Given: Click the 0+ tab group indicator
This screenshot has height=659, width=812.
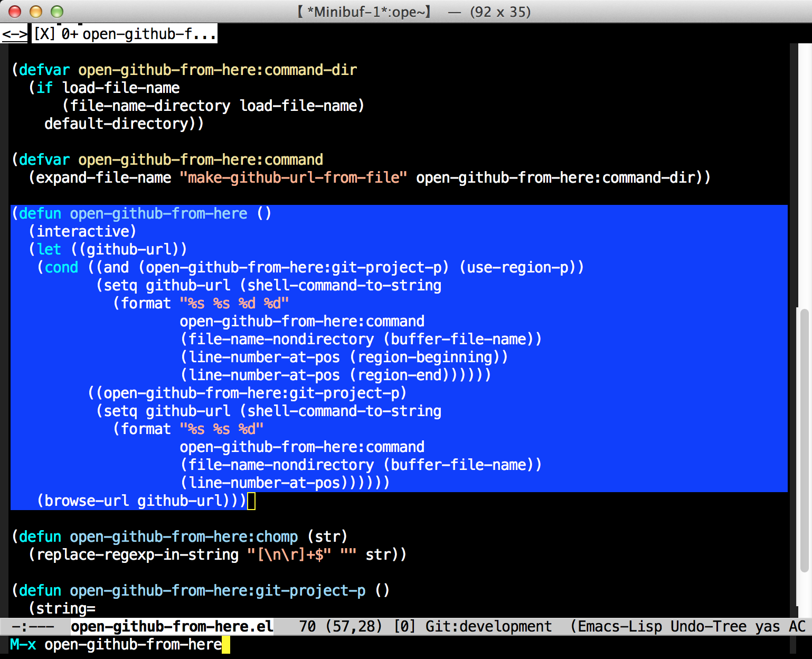Looking at the screenshot, I should (70, 34).
